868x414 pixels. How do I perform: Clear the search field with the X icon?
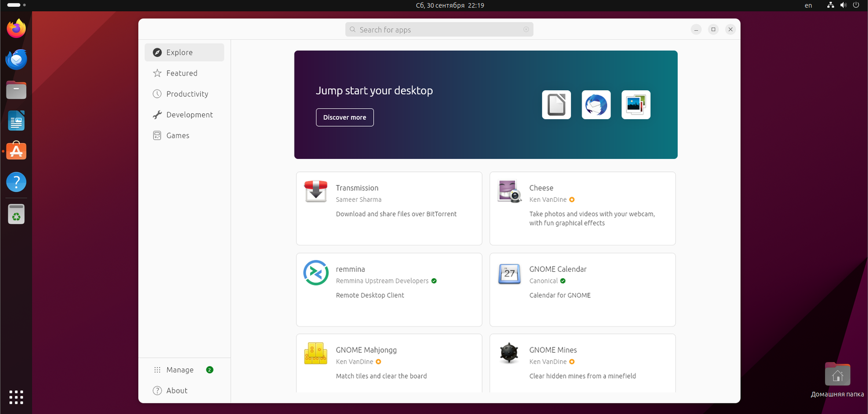[526, 29]
